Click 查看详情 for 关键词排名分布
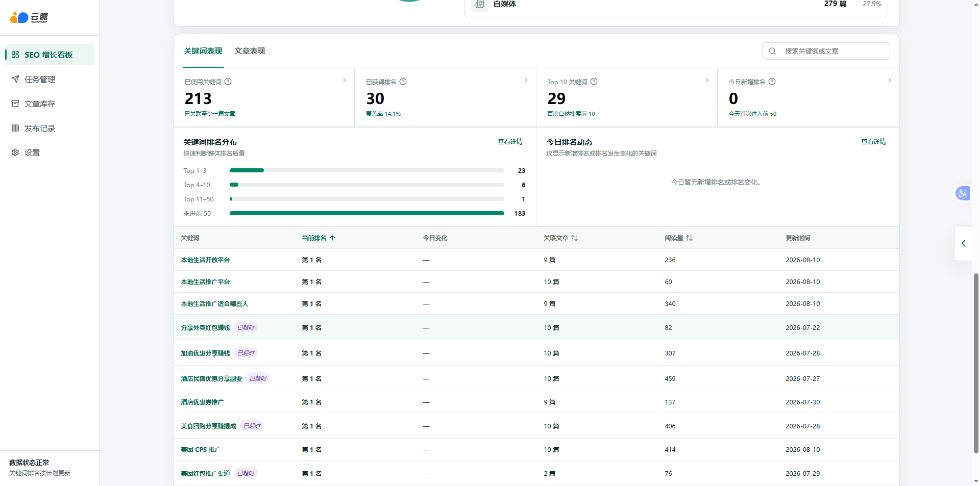The width and height of the screenshot is (980, 486). (x=510, y=142)
